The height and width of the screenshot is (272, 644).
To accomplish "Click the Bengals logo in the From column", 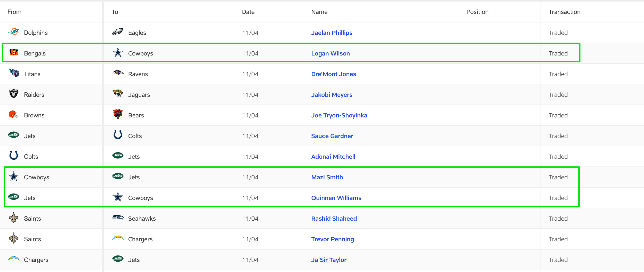I will click(x=14, y=52).
